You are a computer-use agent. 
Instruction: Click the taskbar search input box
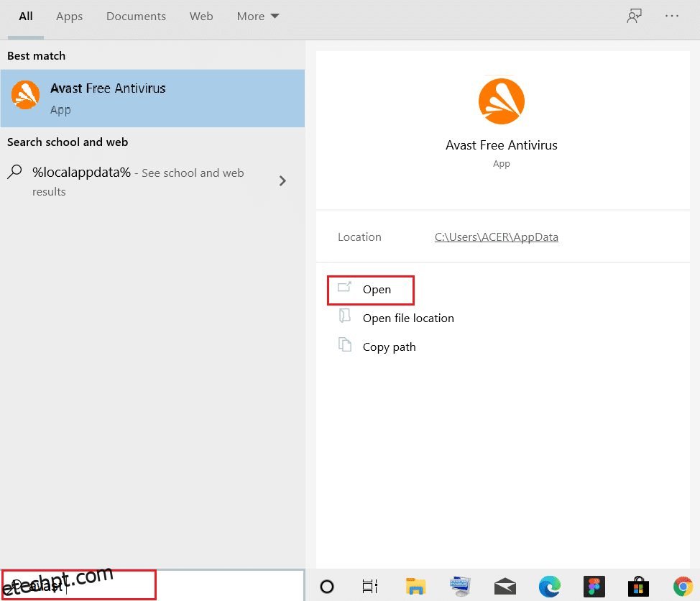tap(152, 585)
